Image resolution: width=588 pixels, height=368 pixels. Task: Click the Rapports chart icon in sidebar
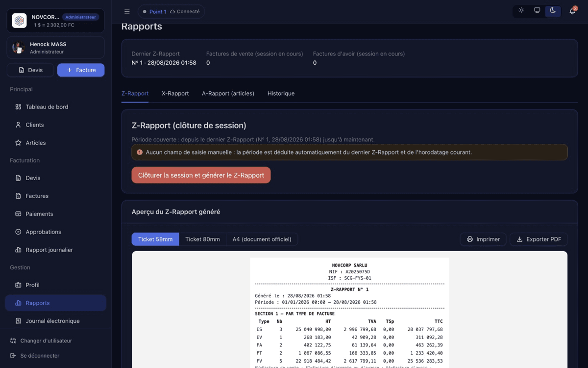click(x=18, y=303)
